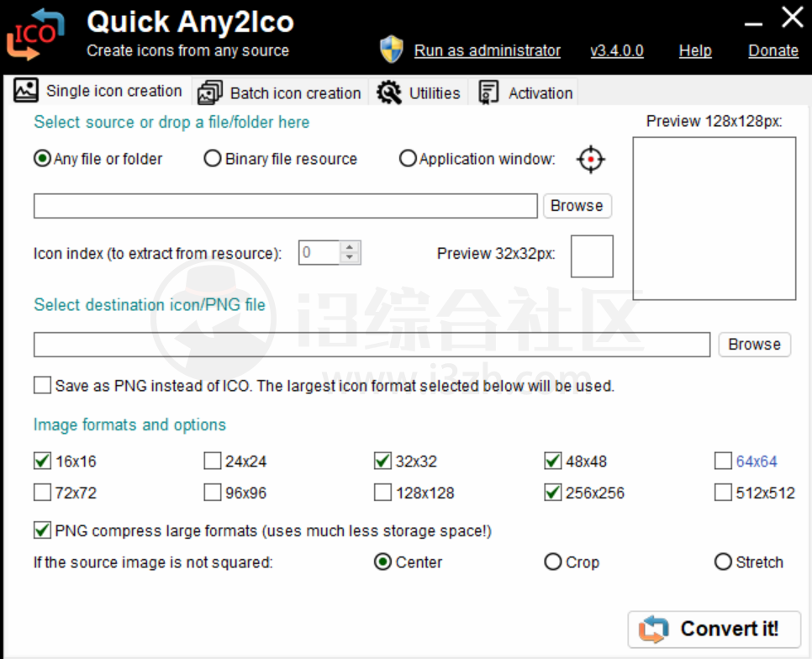
Task: Minimize the Quick Any2Ico window
Action: [x=753, y=24]
